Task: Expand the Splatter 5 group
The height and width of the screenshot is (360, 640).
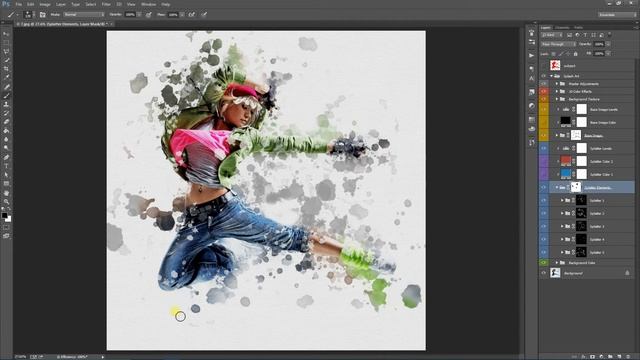Action: coord(562,252)
